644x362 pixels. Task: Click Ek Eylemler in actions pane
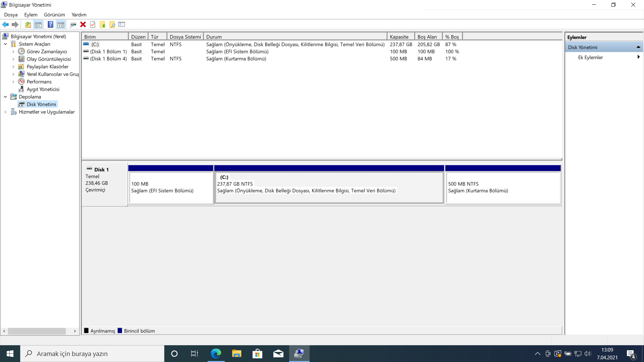(590, 57)
